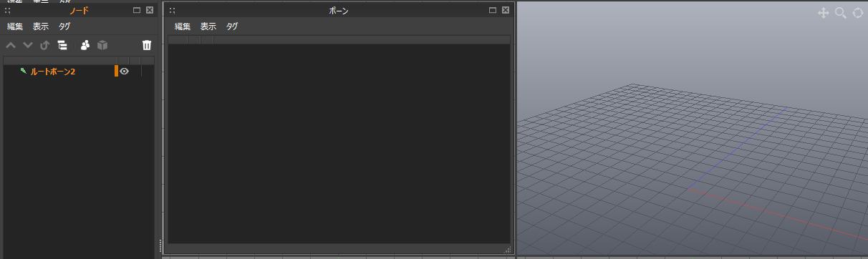868x259 pixels.
Task: Delete node with the trash can icon
Action: pyautogui.click(x=147, y=45)
